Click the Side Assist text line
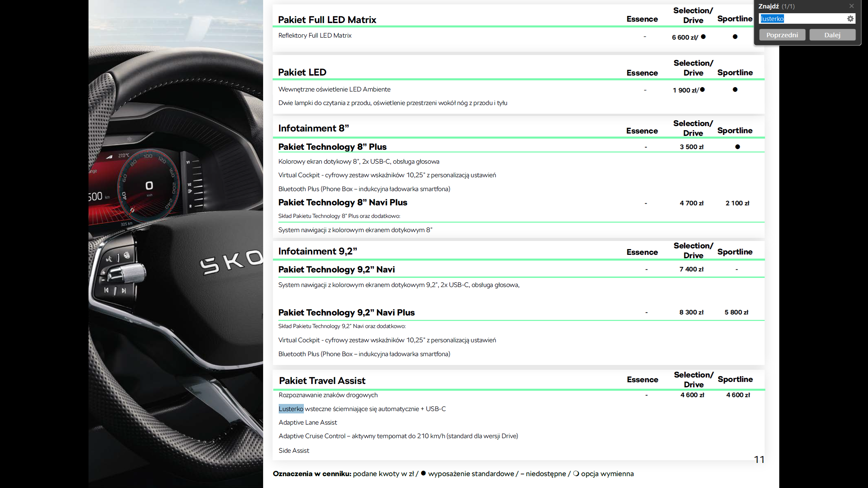Viewport: 868px width, 488px height. pyautogui.click(x=294, y=450)
